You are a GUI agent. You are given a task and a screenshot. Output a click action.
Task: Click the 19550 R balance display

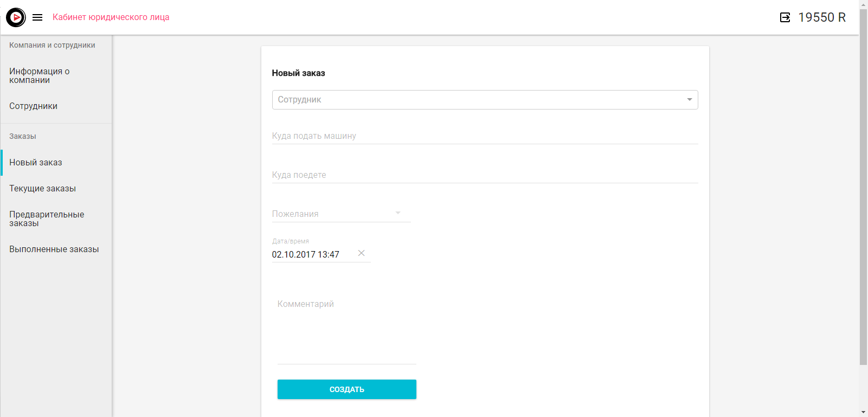[x=821, y=17]
